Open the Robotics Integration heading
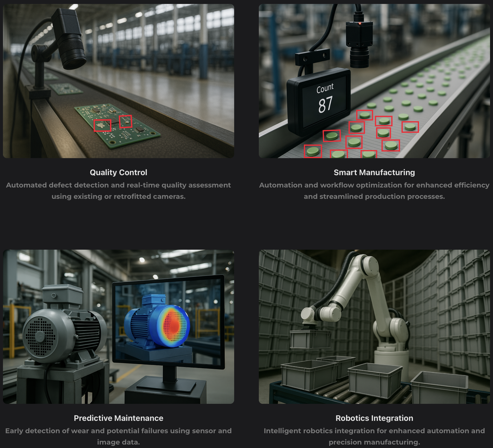This screenshot has width=493, height=448. pyautogui.click(x=374, y=418)
